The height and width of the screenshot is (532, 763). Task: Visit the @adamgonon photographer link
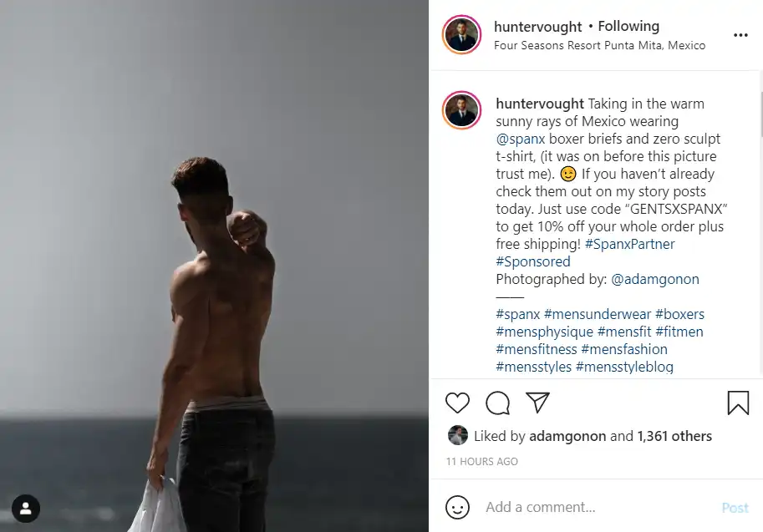(655, 279)
